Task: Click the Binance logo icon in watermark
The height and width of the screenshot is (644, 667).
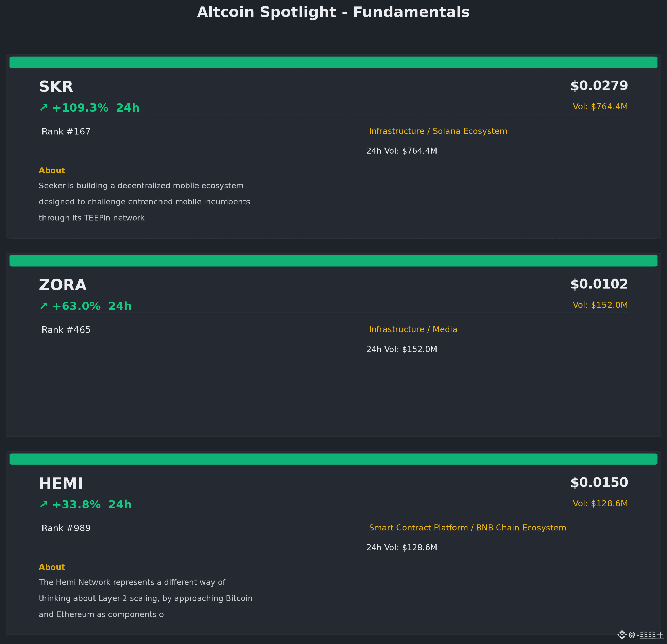Action: 622,635
